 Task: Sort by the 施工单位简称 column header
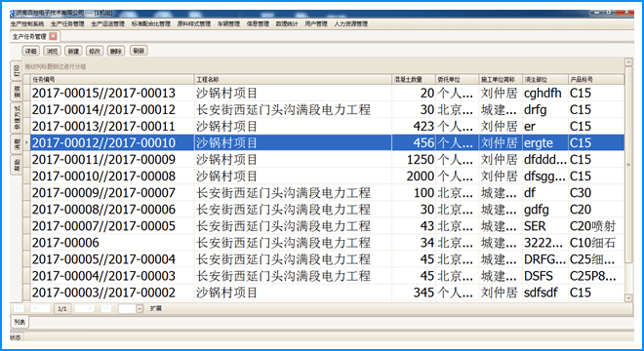(501, 79)
